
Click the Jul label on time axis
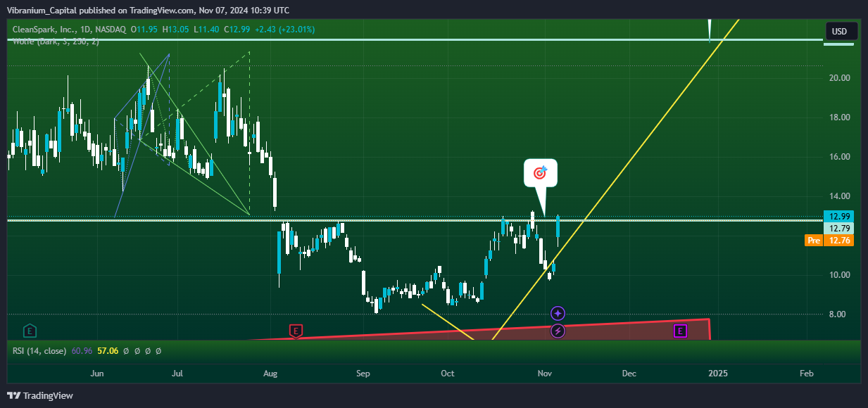pyautogui.click(x=177, y=374)
